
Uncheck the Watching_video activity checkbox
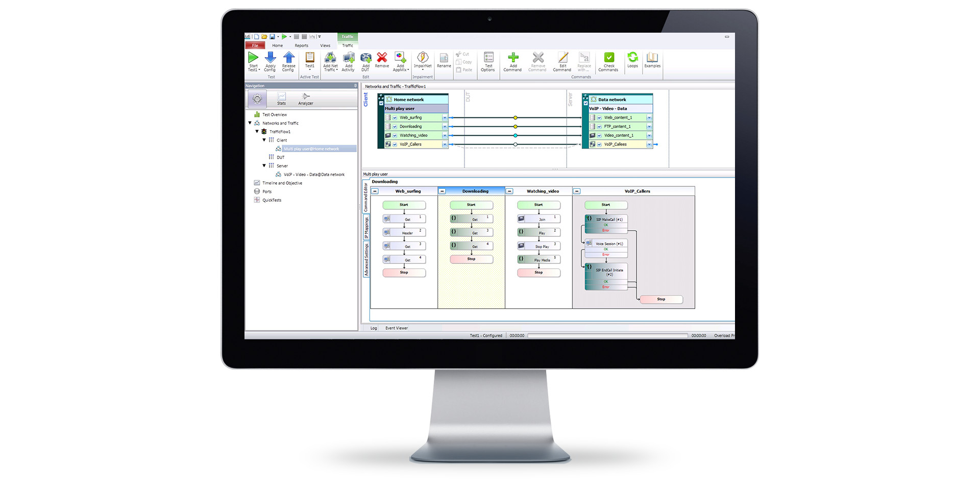coord(395,136)
